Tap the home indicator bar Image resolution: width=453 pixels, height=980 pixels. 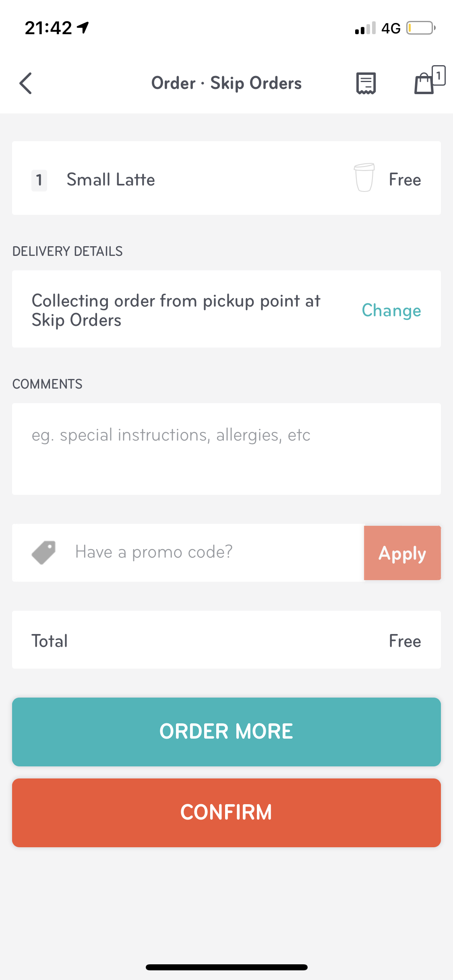pos(226,967)
